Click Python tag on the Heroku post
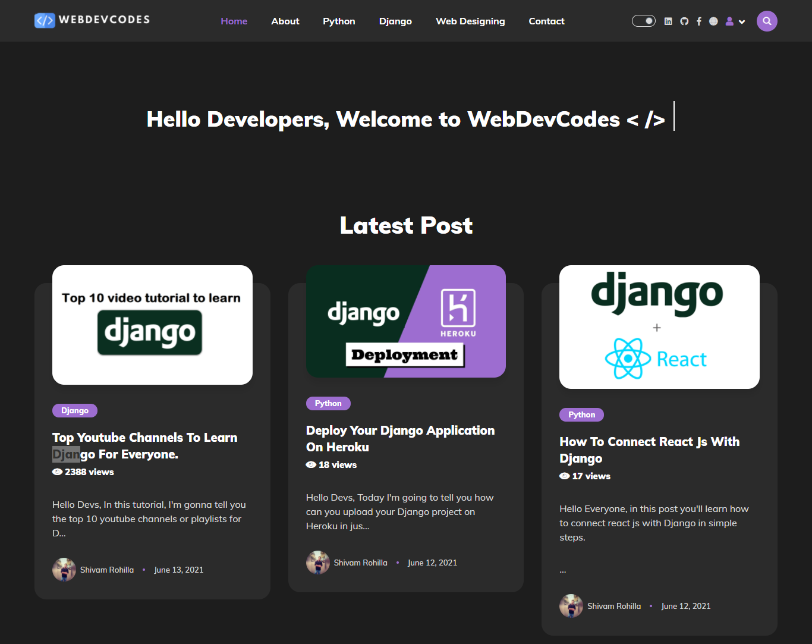 point(328,403)
